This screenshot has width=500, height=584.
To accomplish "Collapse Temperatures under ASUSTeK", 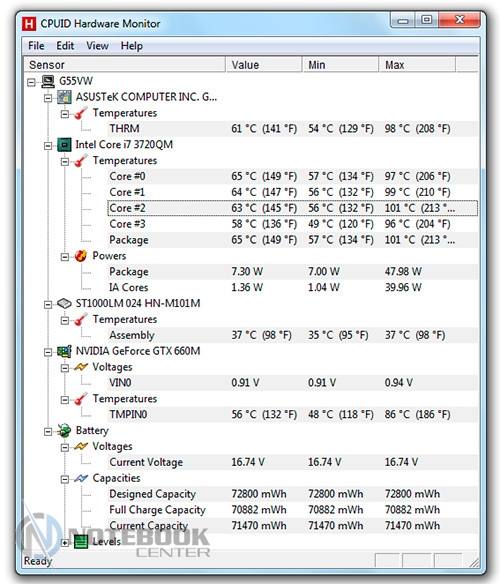I will 65,114.
